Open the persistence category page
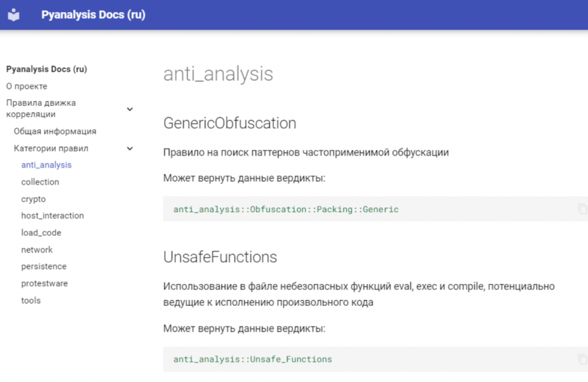The image size is (588, 382). 44,266
